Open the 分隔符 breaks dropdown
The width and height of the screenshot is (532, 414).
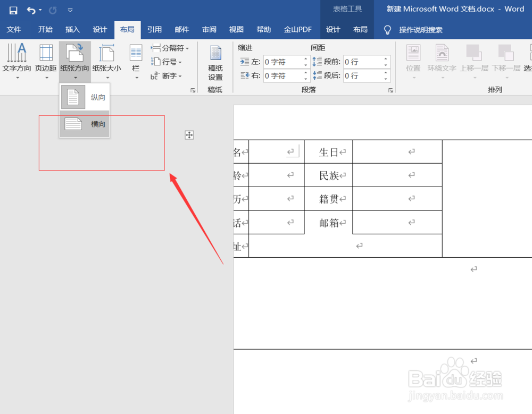pyautogui.click(x=170, y=48)
